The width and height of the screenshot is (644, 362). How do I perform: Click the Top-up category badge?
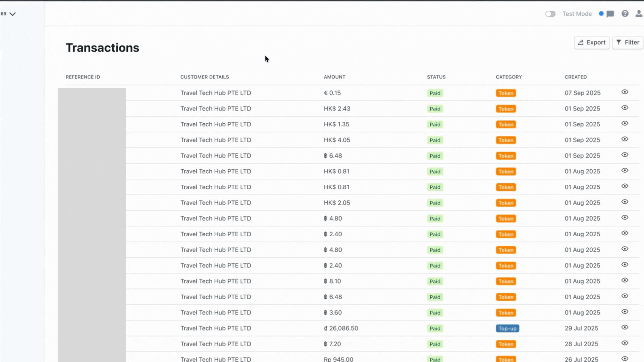point(507,328)
